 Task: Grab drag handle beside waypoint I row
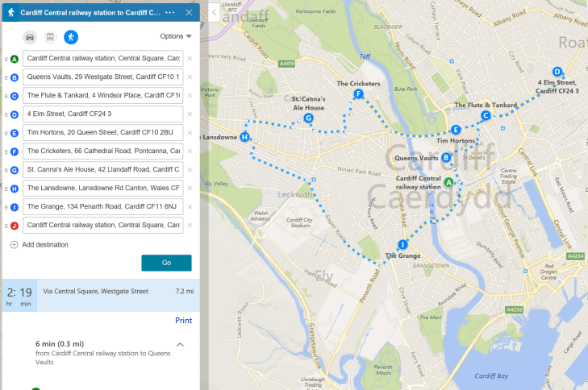6,207
